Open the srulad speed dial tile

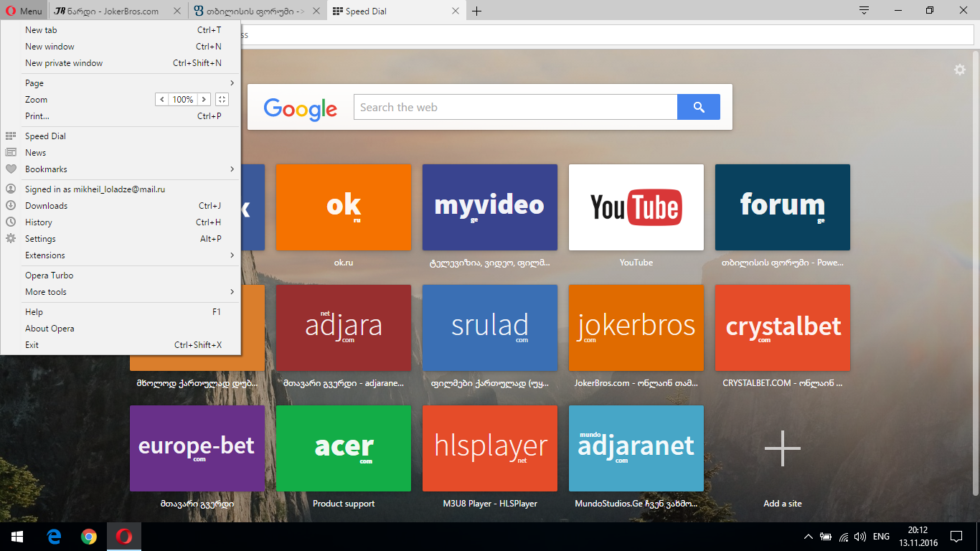click(x=490, y=328)
